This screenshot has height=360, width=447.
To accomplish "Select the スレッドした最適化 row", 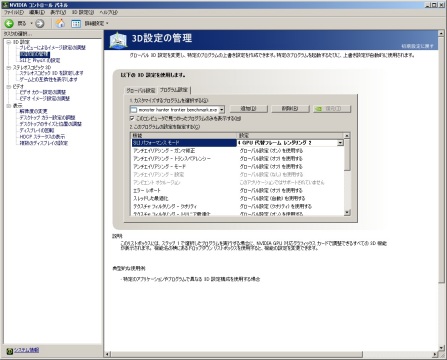I will pos(237,199).
